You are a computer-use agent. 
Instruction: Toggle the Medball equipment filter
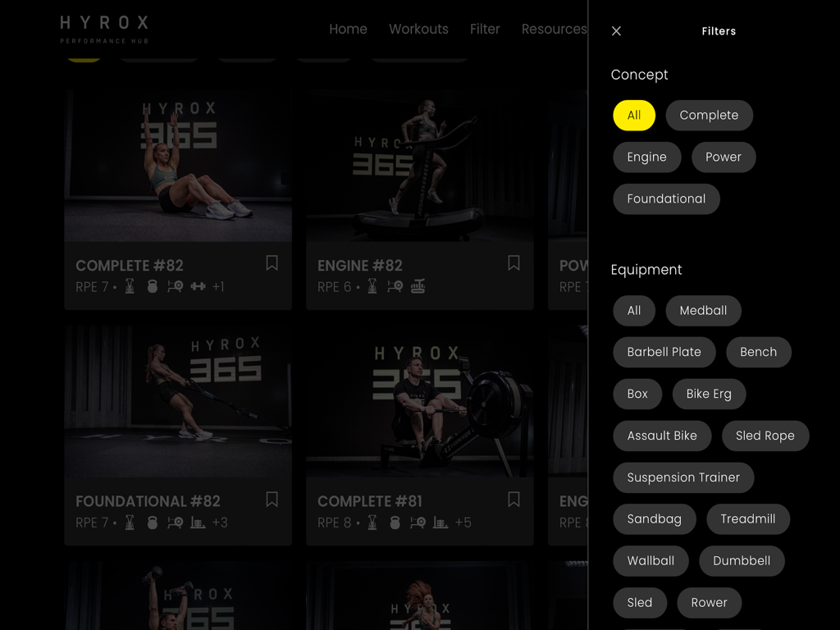[703, 311]
